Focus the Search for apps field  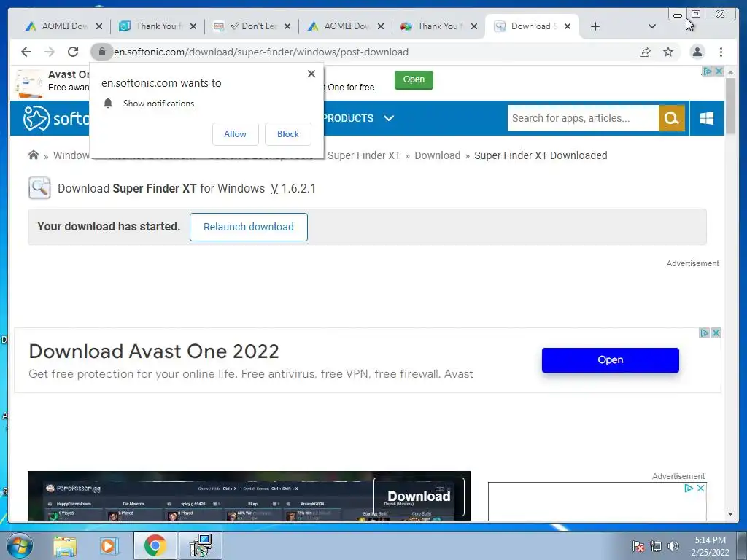pyautogui.click(x=583, y=118)
